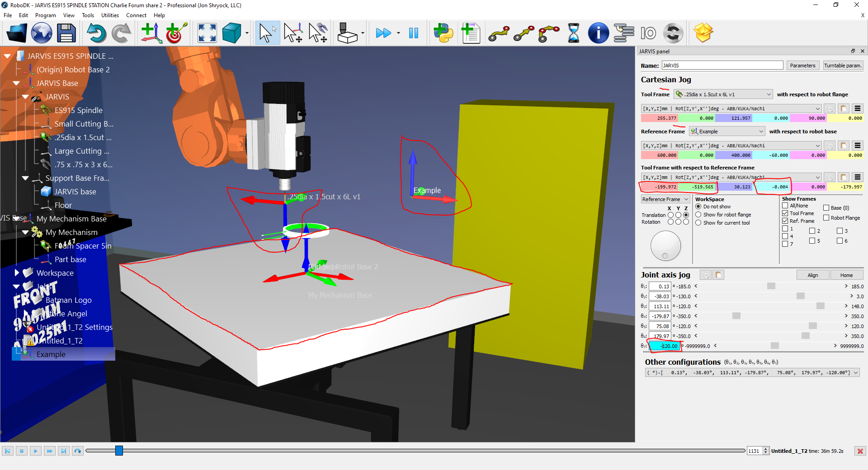Open the Utilities menu

click(110, 15)
